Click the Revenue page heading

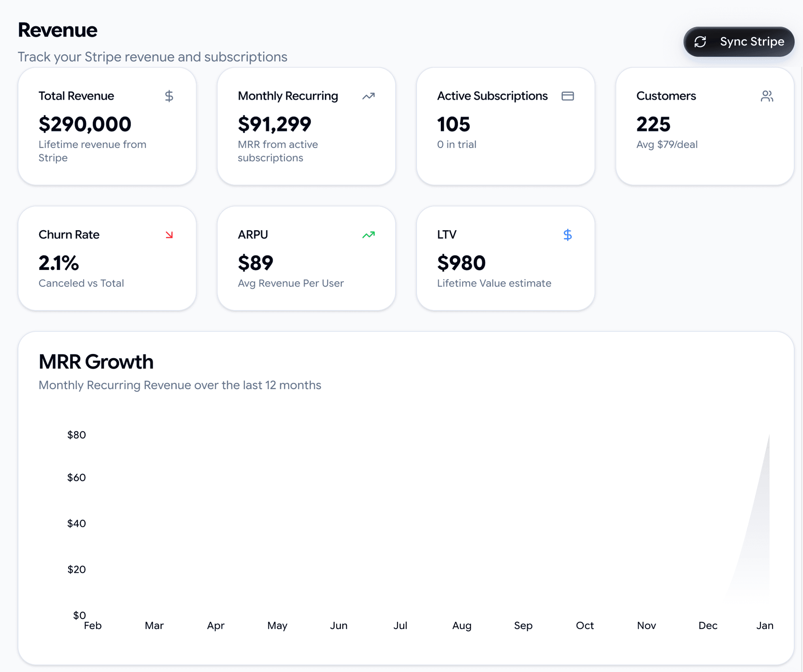click(57, 29)
